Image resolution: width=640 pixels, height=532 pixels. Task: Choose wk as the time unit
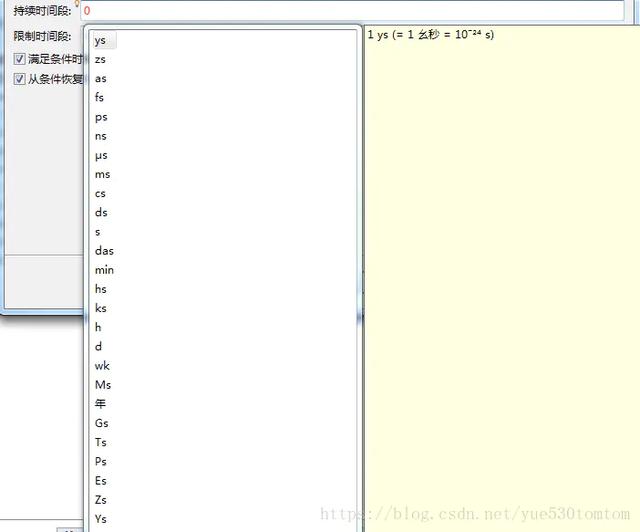[102, 366]
